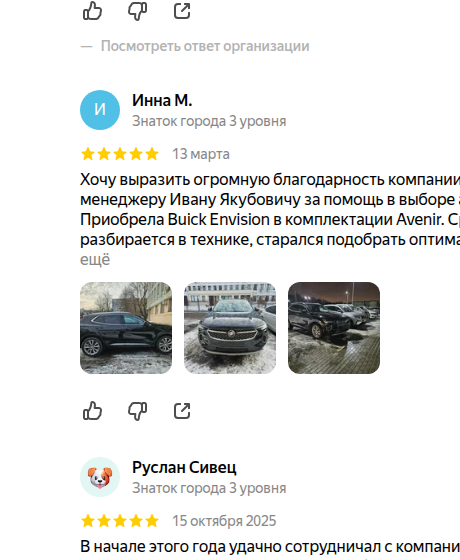The width and height of the screenshot is (460, 560).
Task: Open Инна М.'s blue avatar
Action: pos(100,110)
